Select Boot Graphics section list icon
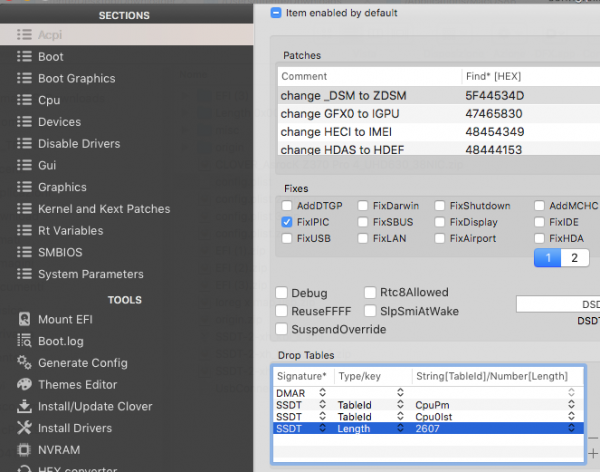The height and width of the screenshot is (472, 600). click(25, 78)
